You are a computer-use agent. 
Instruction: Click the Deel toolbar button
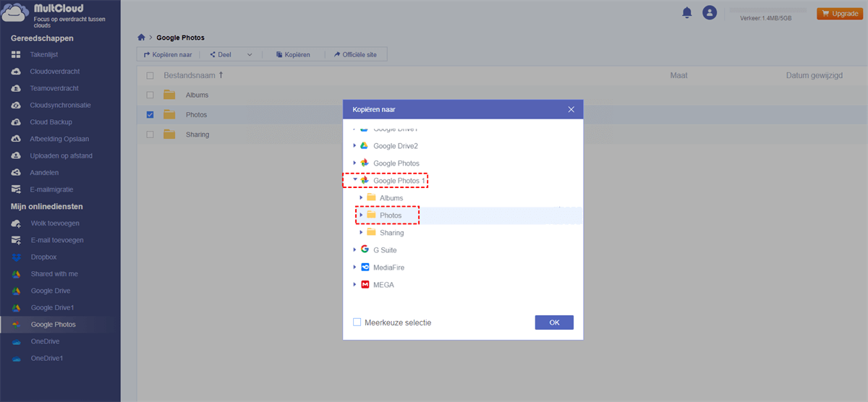[x=221, y=54]
